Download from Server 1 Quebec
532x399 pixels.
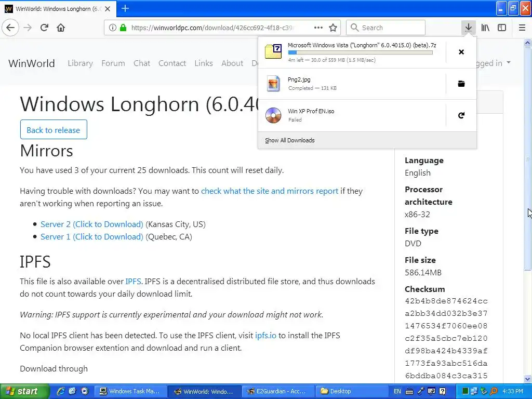(x=92, y=237)
